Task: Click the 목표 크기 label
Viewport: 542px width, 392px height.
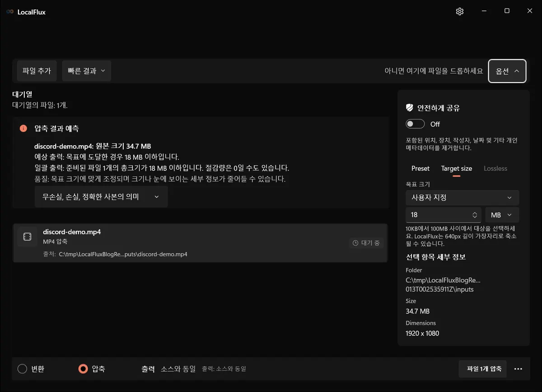Action: pyautogui.click(x=418, y=184)
